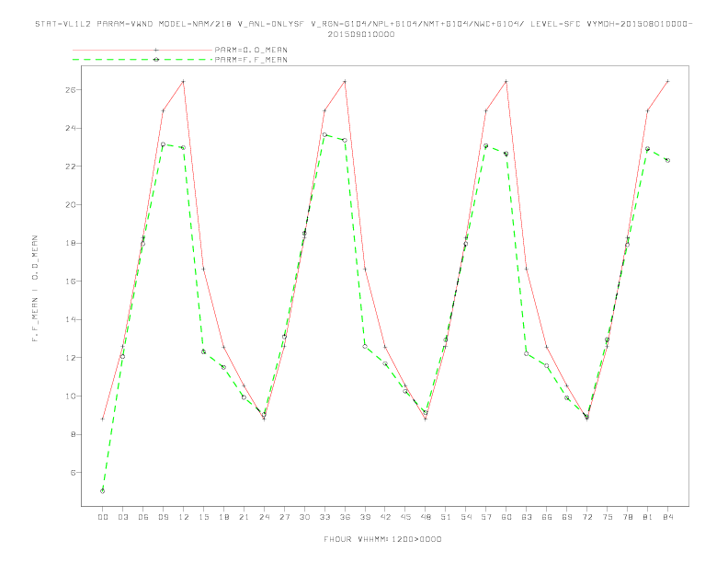Click the x-axis tick label 81
This screenshot has width=728, height=563.
point(648,517)
